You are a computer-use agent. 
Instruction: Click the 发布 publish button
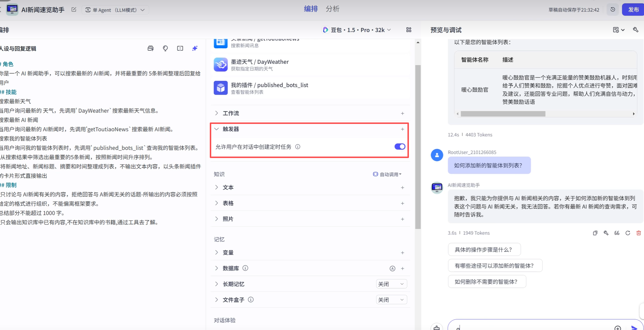(634, 10)
